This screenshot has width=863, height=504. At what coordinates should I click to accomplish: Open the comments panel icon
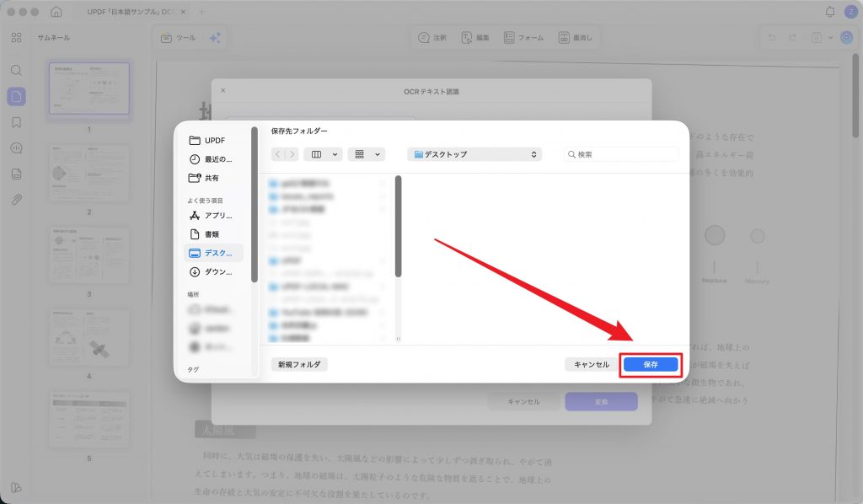(x=17, y=148)
